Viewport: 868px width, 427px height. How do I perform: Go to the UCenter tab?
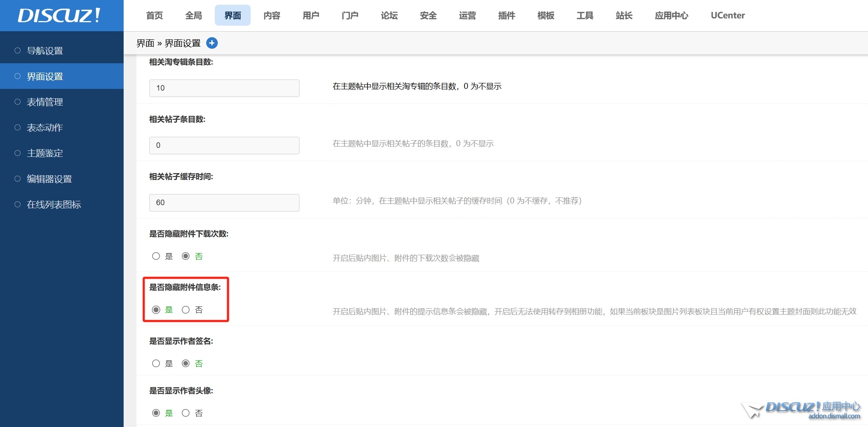[x=728, y=16]
